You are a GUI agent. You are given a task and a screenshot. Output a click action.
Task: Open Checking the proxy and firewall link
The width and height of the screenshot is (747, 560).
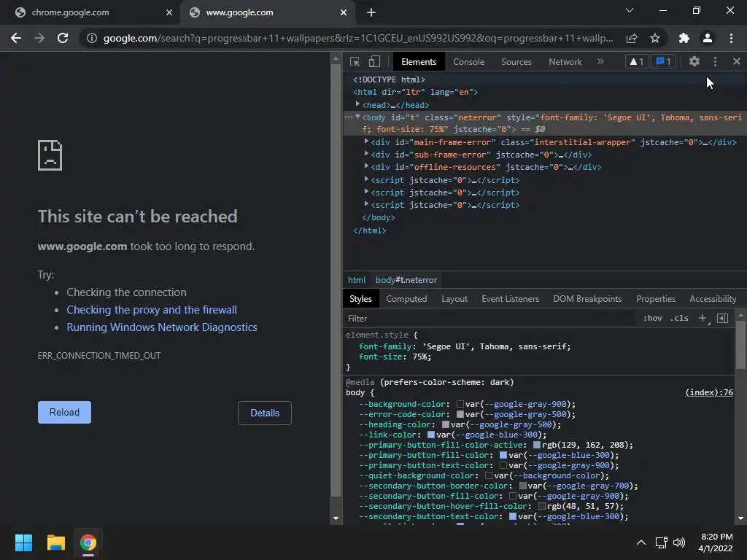click(152, 310)
